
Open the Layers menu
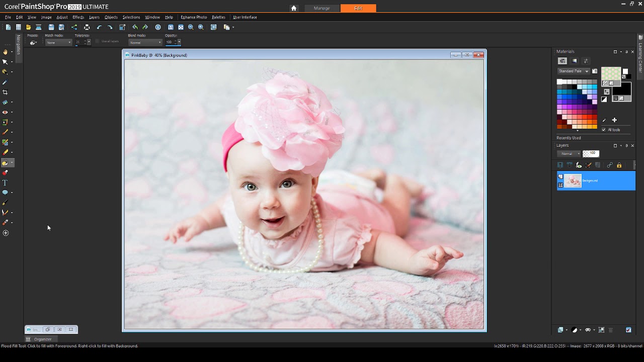click(x=94, y=17)
